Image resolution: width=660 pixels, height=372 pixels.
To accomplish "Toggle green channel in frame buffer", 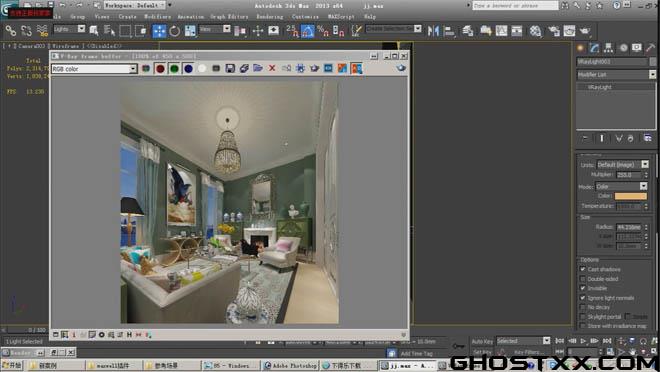I will tap(174, 69).
